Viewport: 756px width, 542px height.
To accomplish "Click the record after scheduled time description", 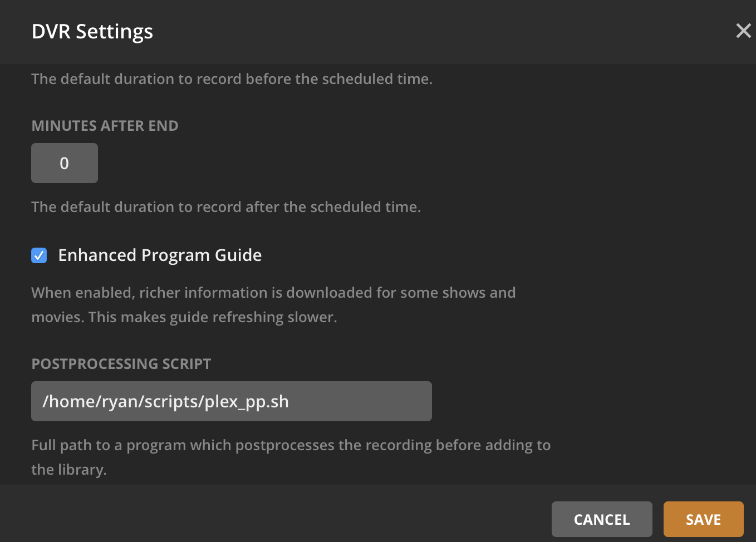I will tap(226, 207).
